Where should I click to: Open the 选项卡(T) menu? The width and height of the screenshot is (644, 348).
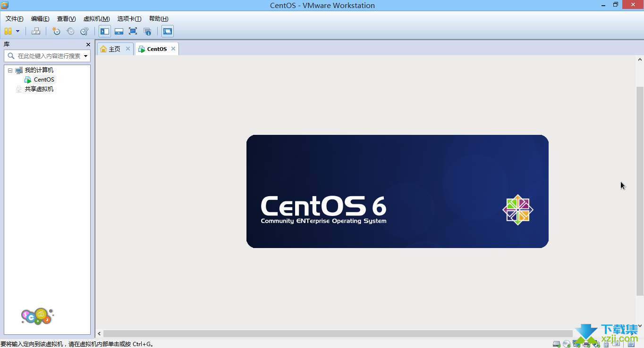click(x=129, y=19)
